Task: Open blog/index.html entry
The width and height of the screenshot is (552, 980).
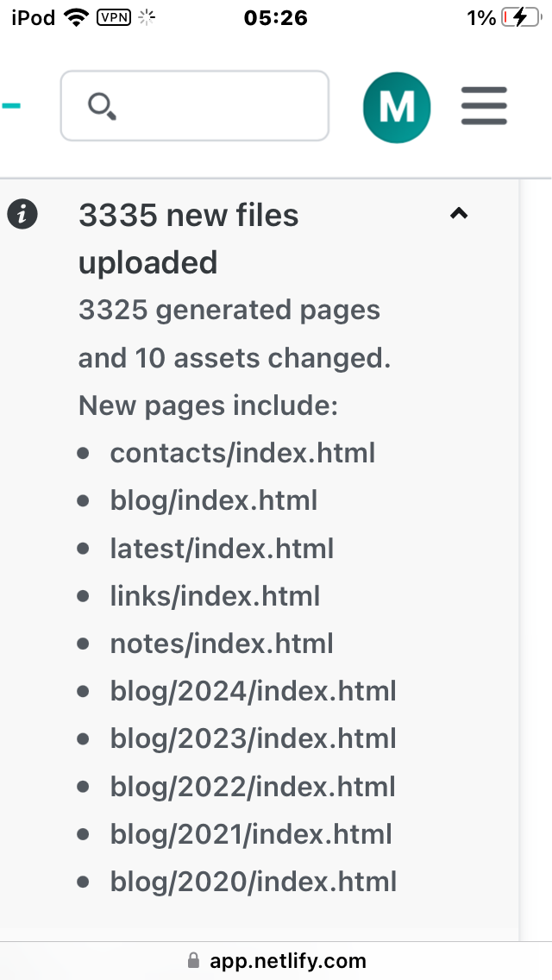Action: point(214,500)
